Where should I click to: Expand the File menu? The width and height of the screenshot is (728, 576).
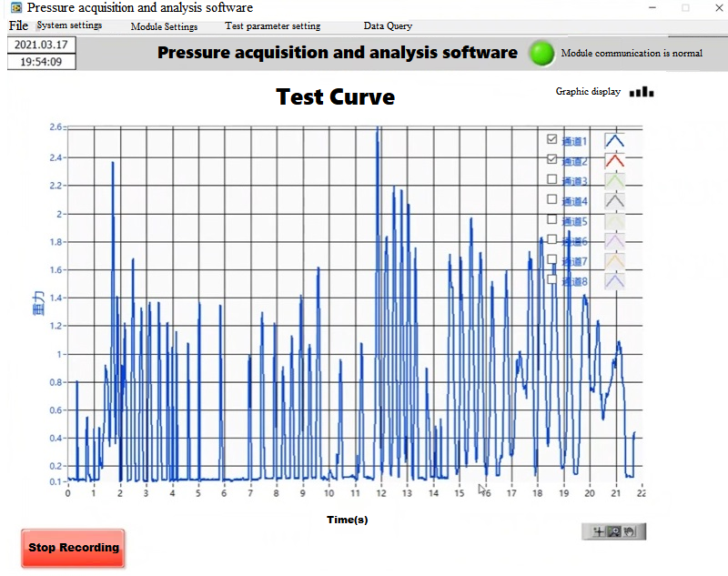click(18, 25)
